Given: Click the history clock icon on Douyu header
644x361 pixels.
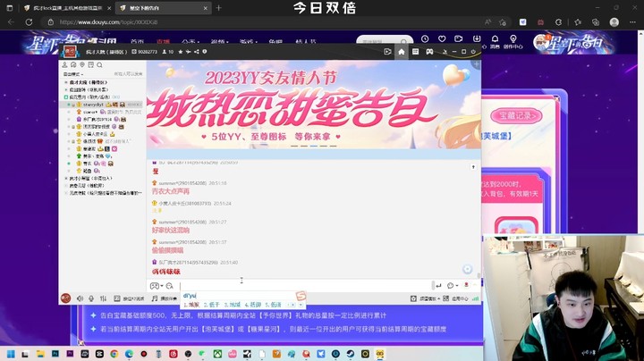Looking at the screenshot, I should [x=425, y=38].
